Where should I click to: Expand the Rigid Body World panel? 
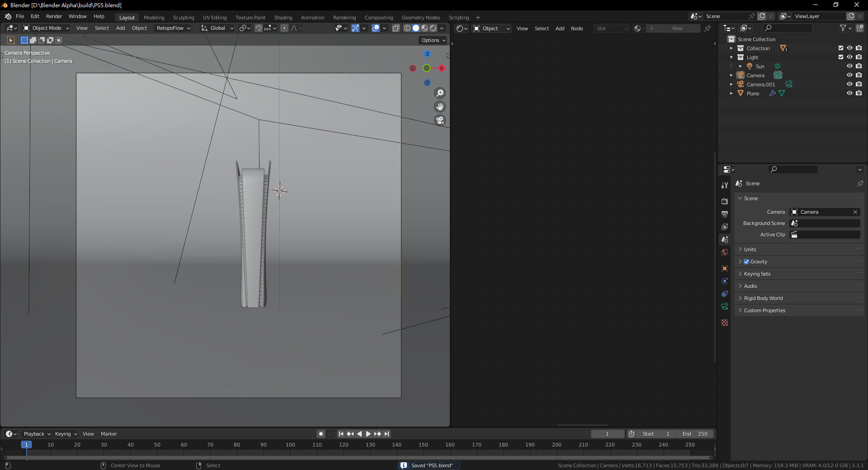point(763,298)
